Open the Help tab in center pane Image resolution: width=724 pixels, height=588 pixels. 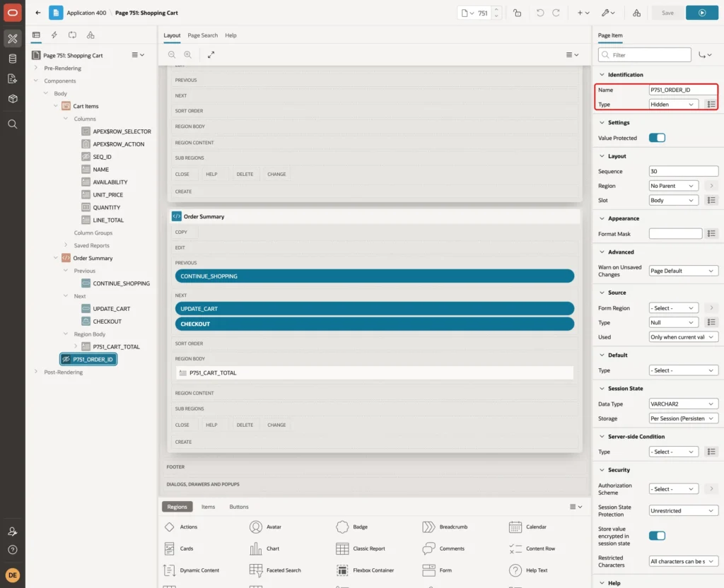click(x=231, y=35)
